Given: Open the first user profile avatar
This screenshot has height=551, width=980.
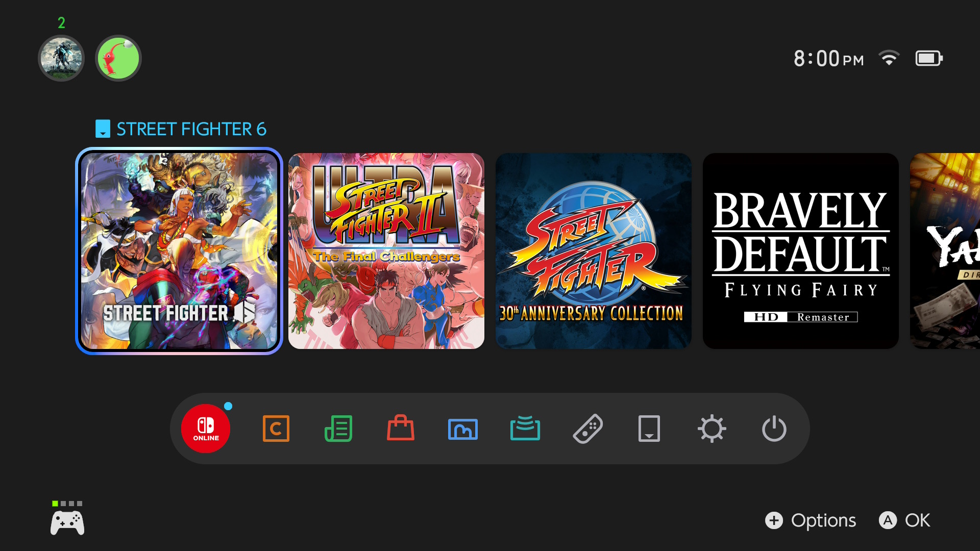Looking at the screenshot, I should pyautogui.click(x=61, y=58).
